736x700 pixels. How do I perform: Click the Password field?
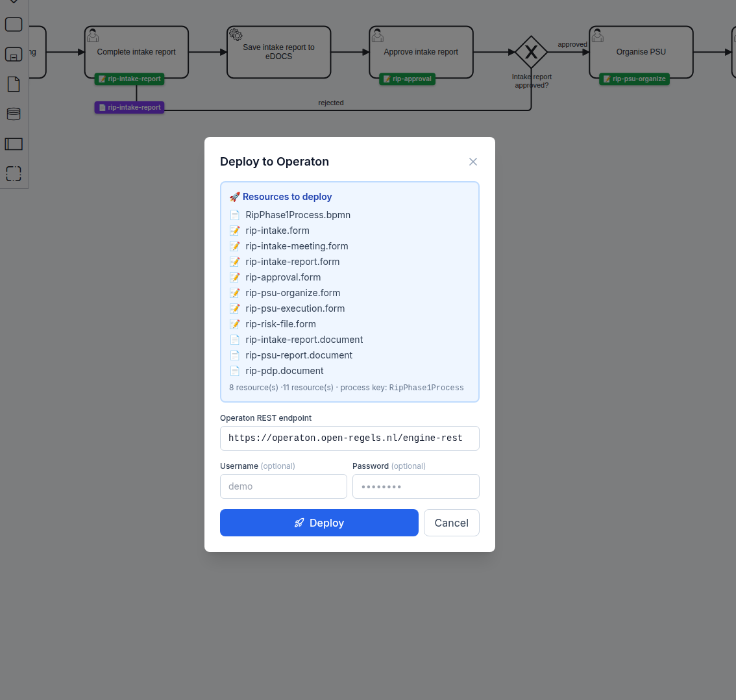(415, 486)
